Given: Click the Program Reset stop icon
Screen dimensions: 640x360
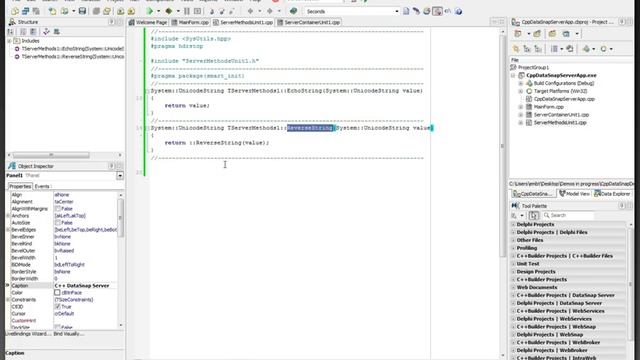Looking at the screenshot, I should click(x=198, y=11).
